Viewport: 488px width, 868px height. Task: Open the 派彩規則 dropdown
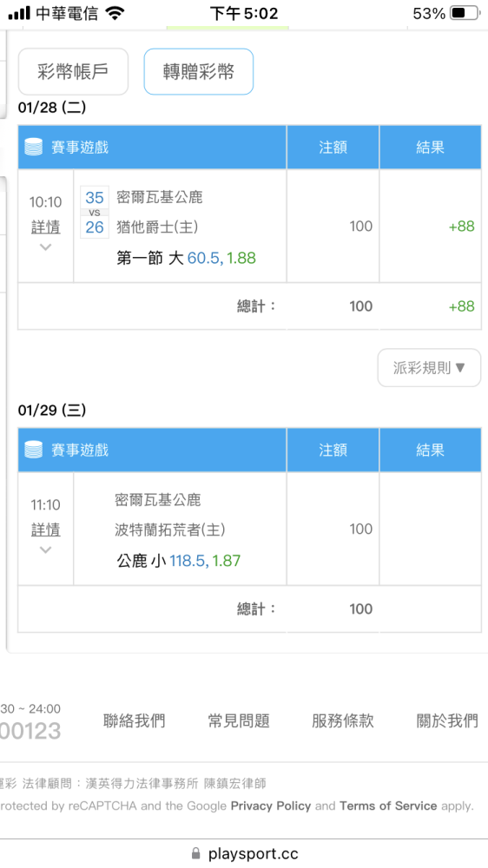(x=429, y=367)
